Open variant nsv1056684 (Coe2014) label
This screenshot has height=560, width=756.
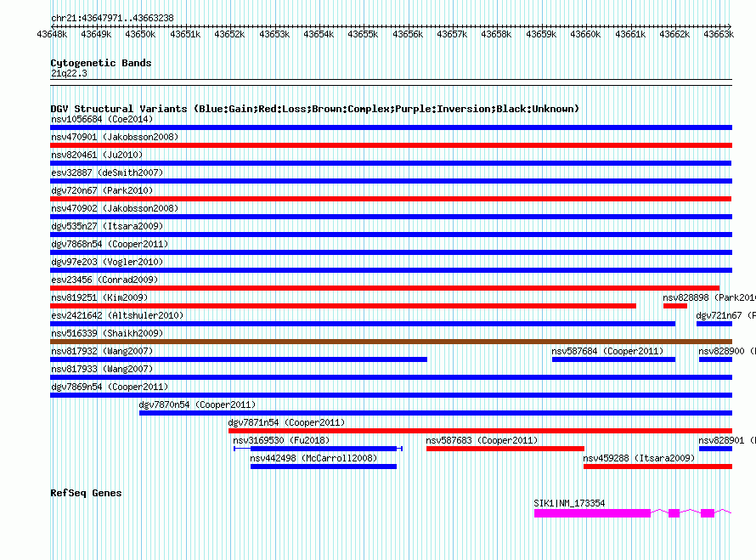point(102,119)
